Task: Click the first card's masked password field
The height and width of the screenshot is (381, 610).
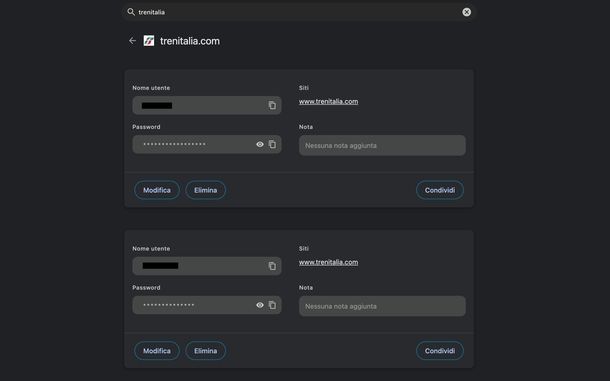Action: point(207,144)
